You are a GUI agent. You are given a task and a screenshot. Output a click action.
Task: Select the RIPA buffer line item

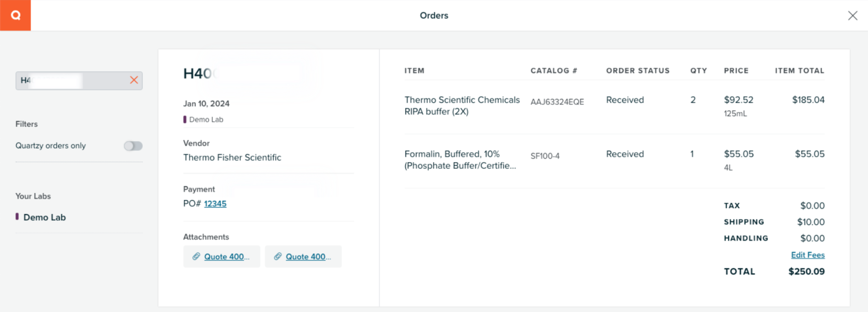coord(462,105)
